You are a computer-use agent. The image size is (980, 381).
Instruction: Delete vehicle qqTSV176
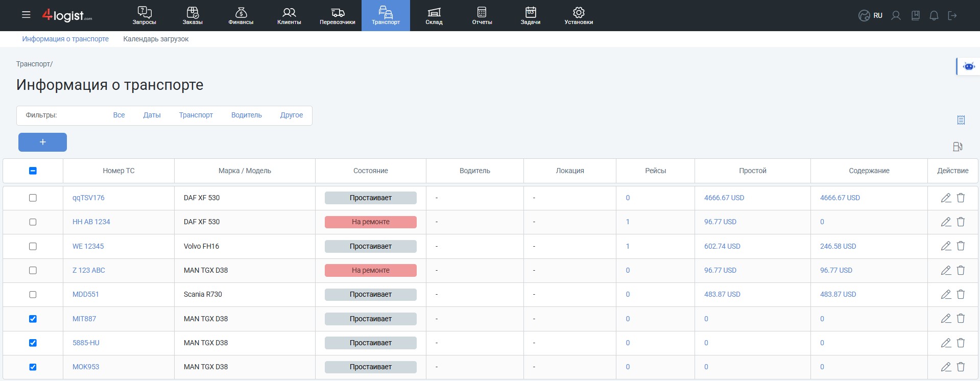coord(961,198)
